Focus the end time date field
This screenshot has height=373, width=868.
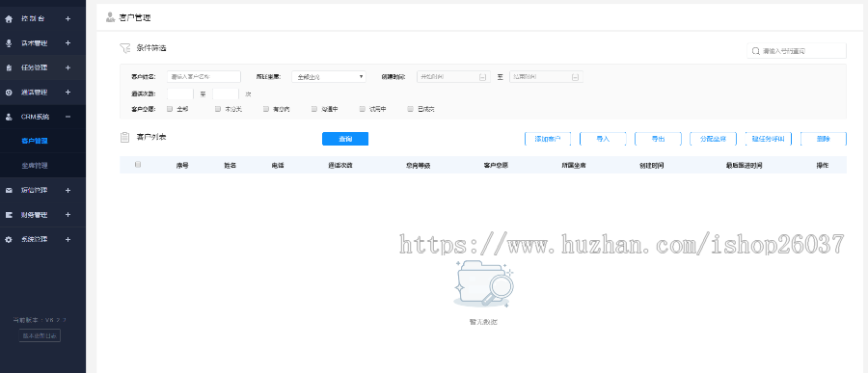[x=547, y=77]
